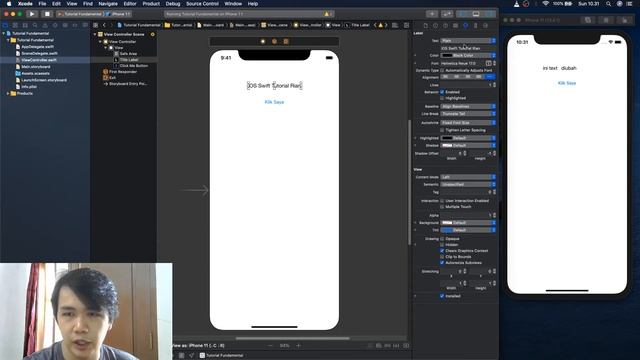Toggle the Highlighted behavior checkbox

pos(442,98)
